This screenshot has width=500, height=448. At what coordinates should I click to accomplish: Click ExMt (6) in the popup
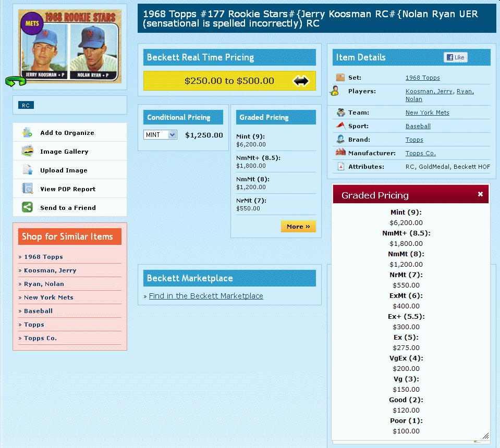tap(406, 296)
